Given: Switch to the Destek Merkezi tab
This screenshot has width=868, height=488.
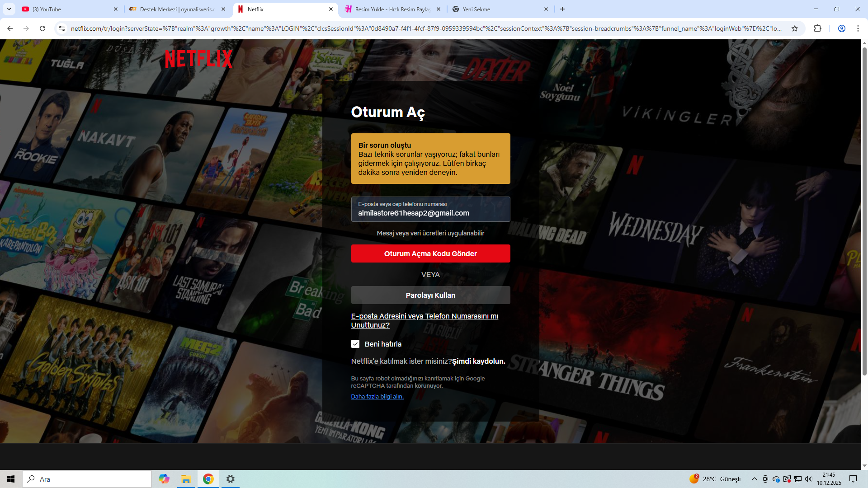Looking at the screenshot, I should [177, 9].
